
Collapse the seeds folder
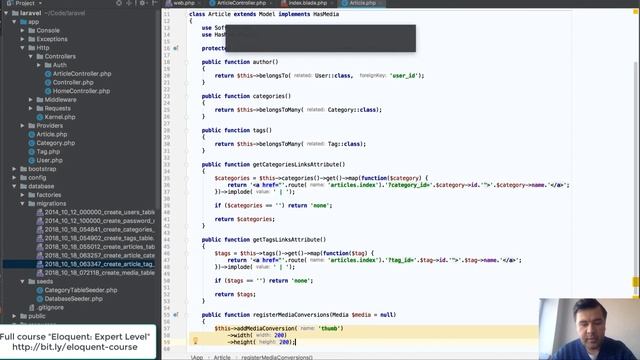(x=22, y=282)
